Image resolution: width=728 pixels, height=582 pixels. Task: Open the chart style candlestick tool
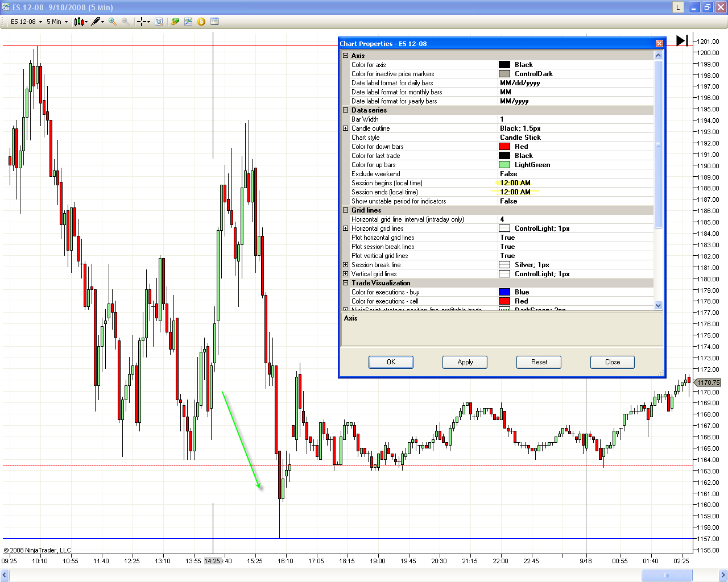(x=80, y=22)
